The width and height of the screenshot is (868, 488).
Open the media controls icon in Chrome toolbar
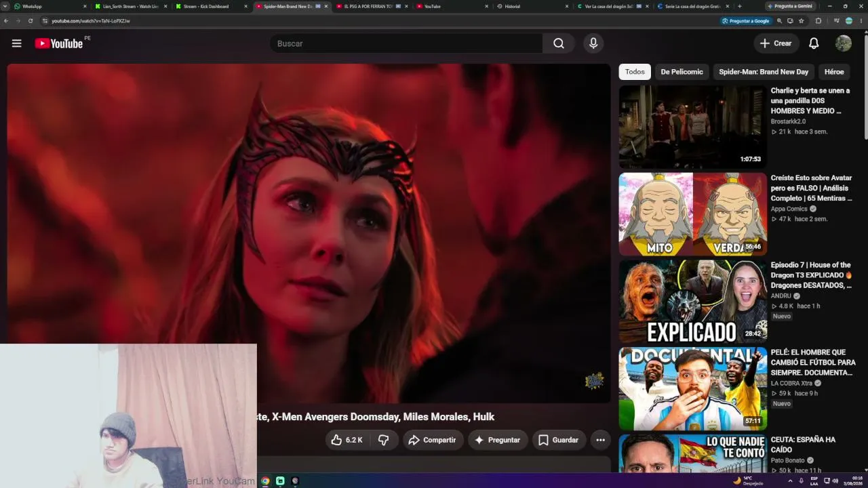click(837, 21)
